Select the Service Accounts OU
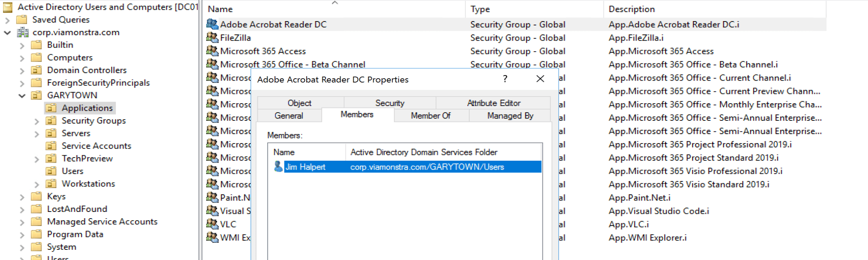868x260 pixels. click(x=96, y=146)
